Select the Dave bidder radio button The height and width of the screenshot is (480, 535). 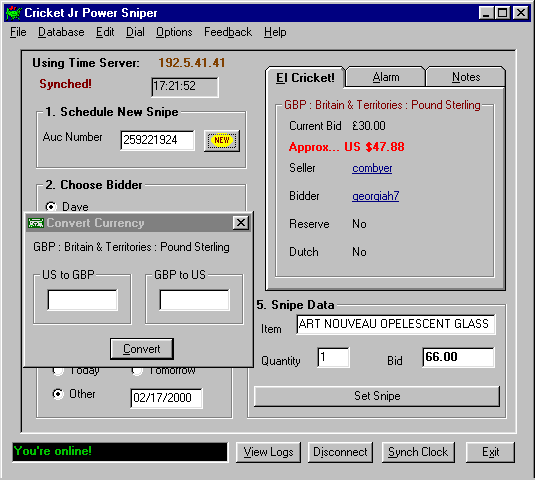[51, 207]
